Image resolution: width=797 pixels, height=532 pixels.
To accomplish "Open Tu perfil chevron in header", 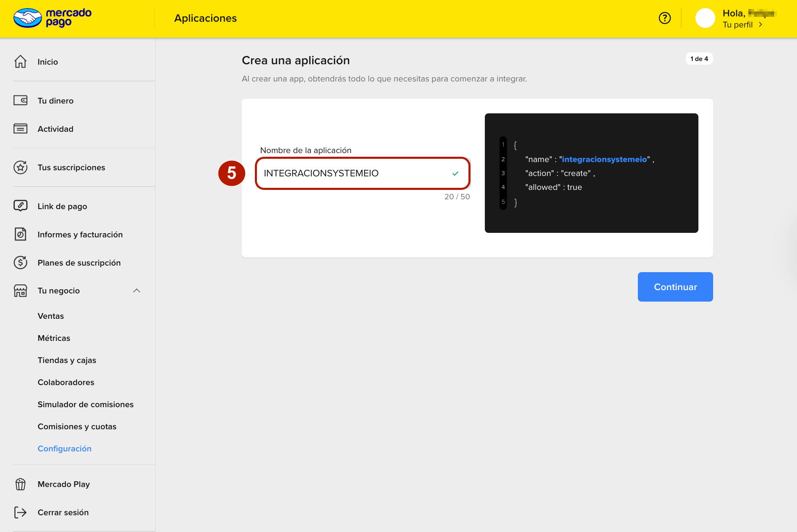I will 761,25.
